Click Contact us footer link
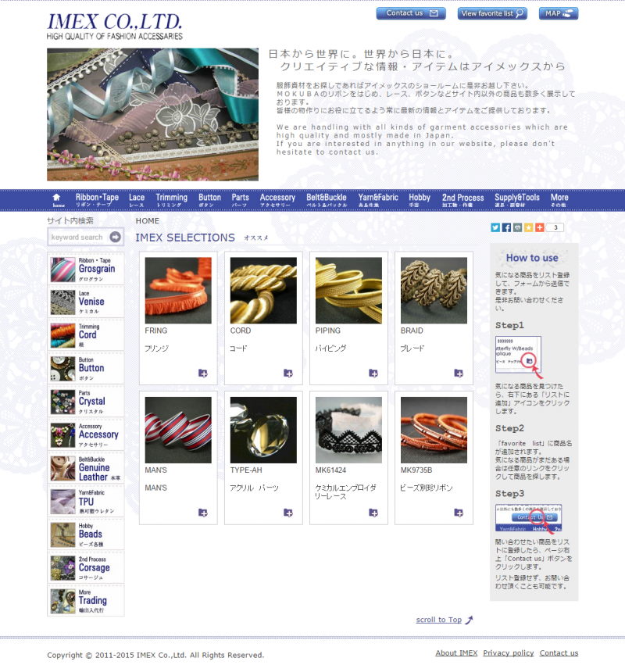This screenshot has width=625, height=672. [x=559, y=652]
